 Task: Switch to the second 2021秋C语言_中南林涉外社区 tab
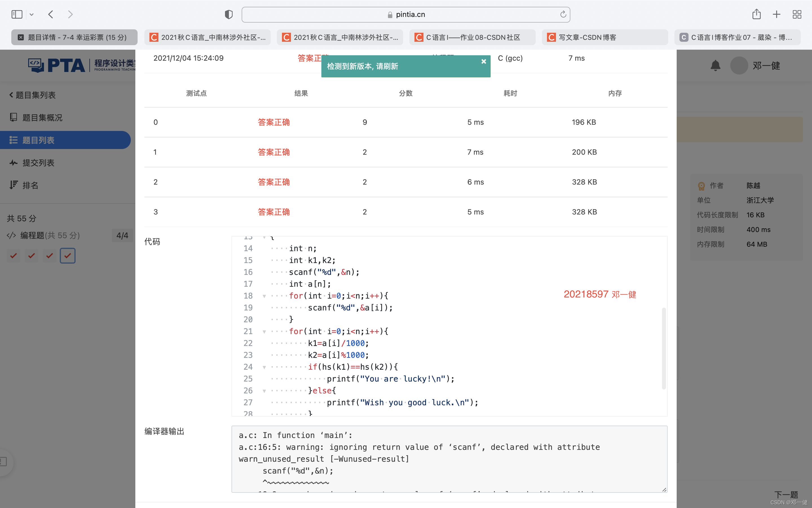pyautogui.click(x=340, y=37)
